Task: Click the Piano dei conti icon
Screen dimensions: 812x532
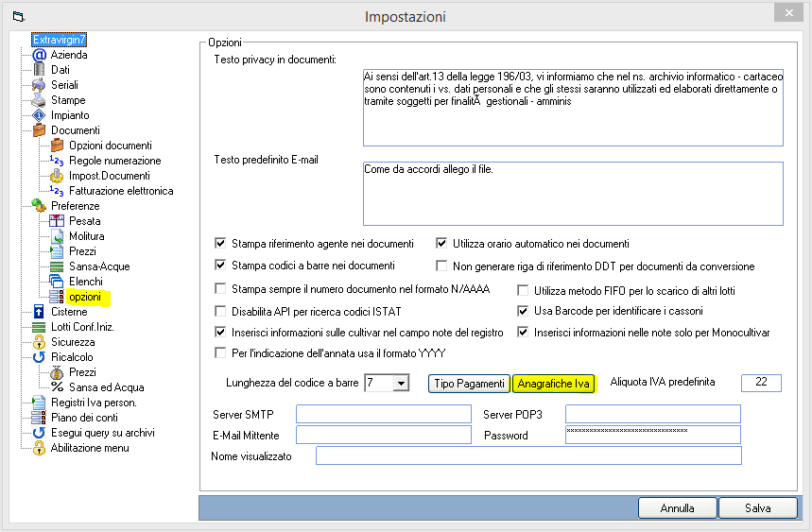Action: (39, 418)
